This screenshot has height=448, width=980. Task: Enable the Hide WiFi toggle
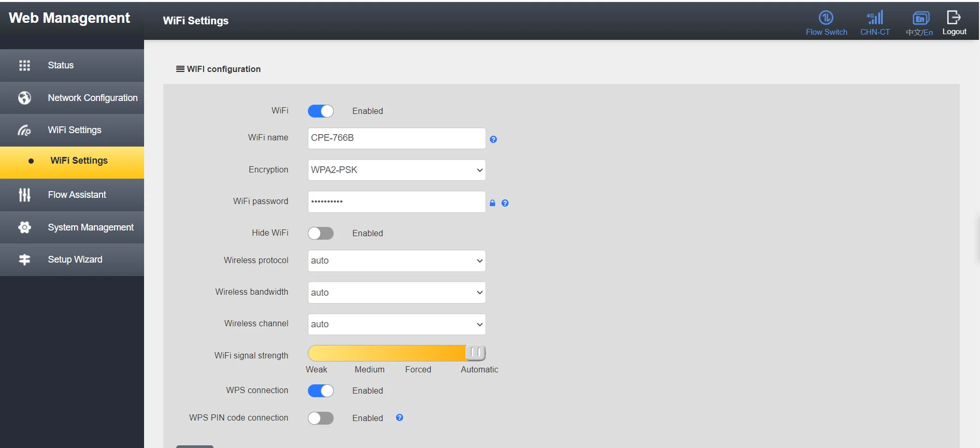pos(320,234)
